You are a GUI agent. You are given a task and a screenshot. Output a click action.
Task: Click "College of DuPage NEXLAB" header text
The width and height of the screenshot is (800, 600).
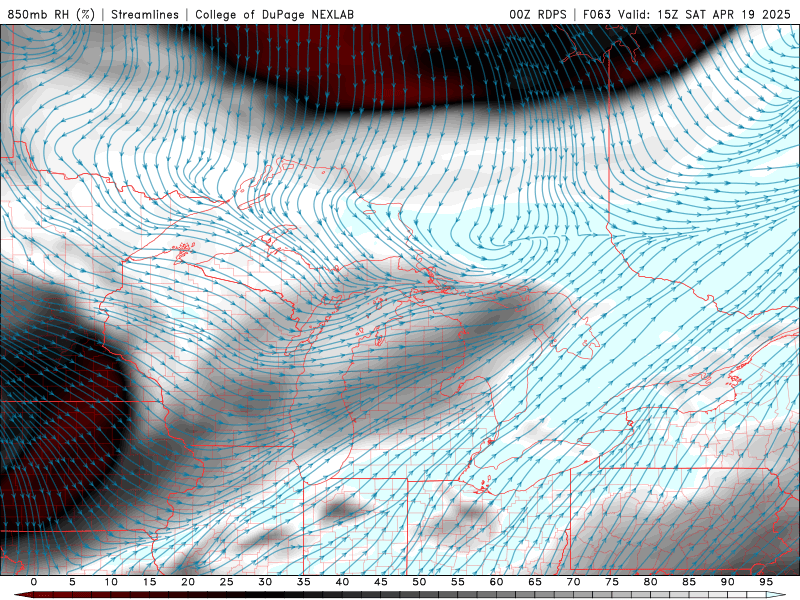[274, 15]
